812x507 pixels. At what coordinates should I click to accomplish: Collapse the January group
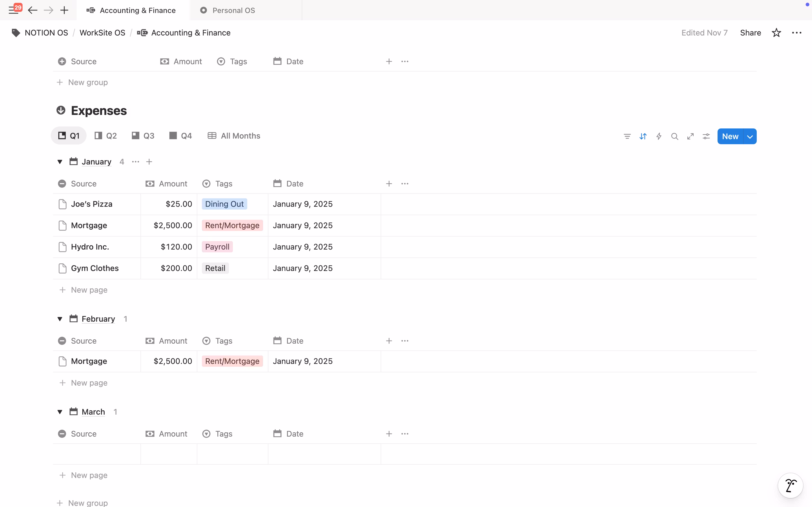(60, 162)
